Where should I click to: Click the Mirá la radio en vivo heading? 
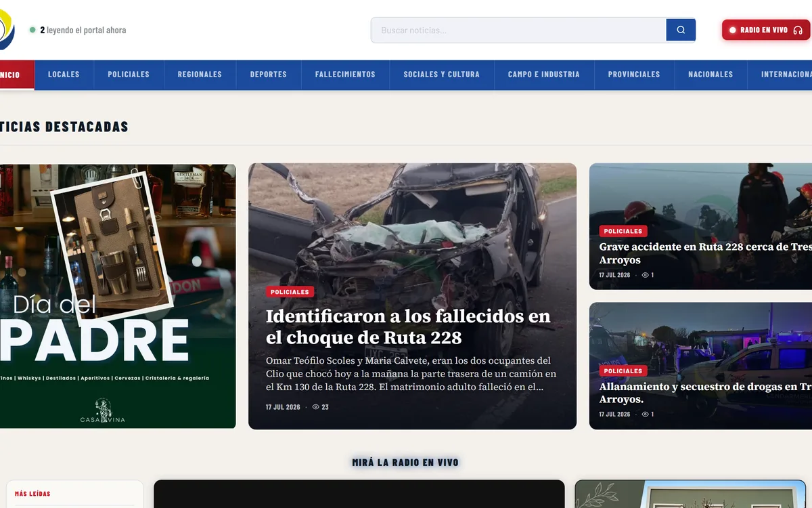tap(405, 463)
